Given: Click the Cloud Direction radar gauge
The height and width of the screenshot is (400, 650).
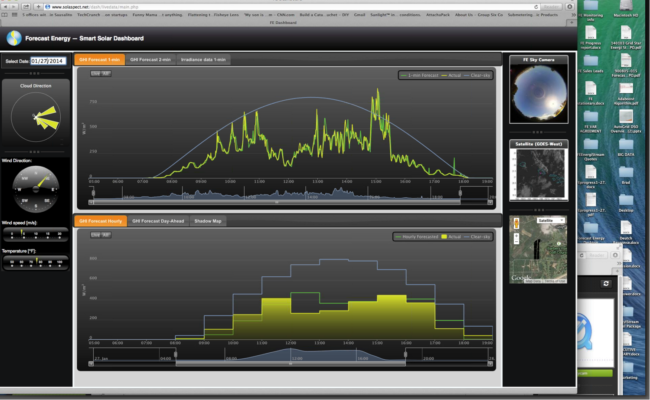Looking at the screenshot, I should tap(36, 118).
